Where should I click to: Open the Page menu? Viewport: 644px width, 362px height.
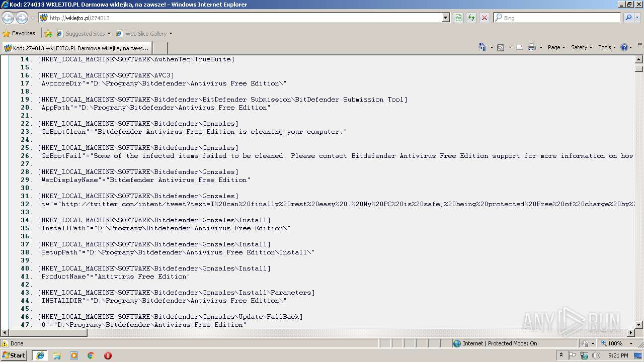coord(556,47)
